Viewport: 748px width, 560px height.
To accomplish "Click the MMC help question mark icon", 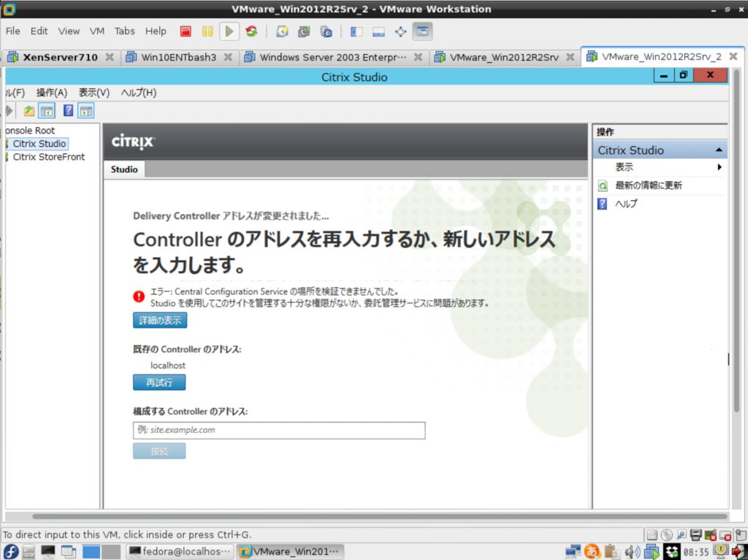I will point(68,111).
